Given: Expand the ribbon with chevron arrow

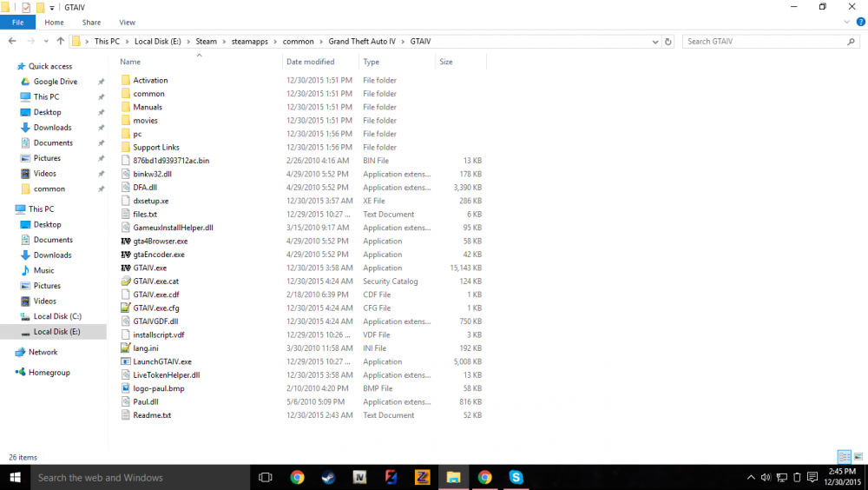Looking at the screenshot, I should tap(846, 23).
